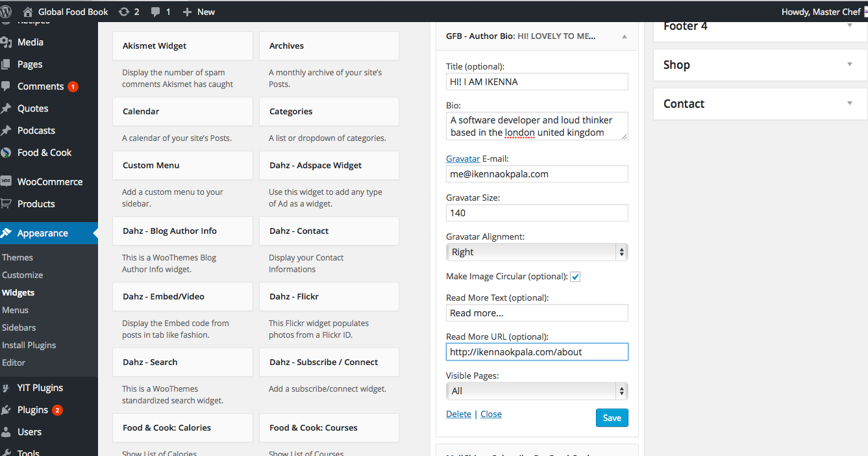Click the Quotes pin icon
This screenshot has width=868, height=456.
[x=6, y=108]
